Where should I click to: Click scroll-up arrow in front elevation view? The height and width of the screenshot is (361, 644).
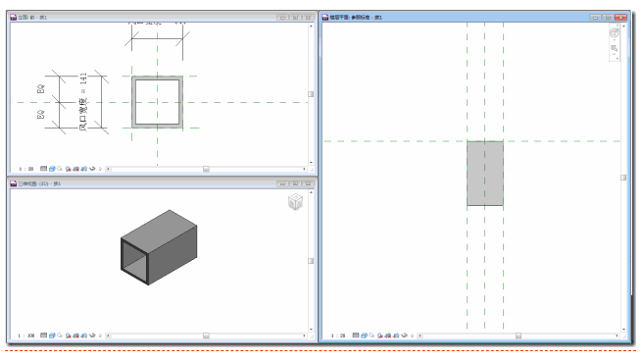pos(311,26)
